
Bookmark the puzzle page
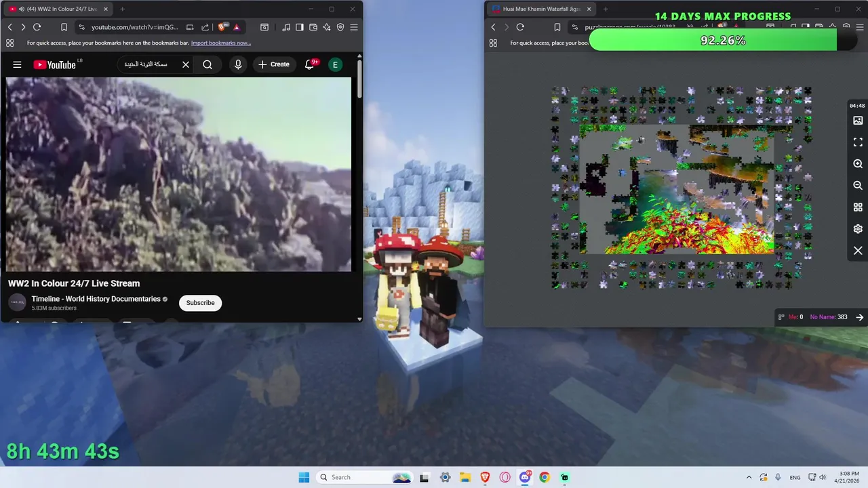pos(557,27)
